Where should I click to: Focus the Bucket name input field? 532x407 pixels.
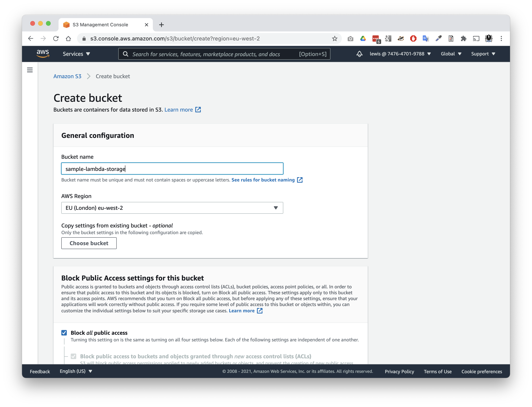[x=172, y=169]
